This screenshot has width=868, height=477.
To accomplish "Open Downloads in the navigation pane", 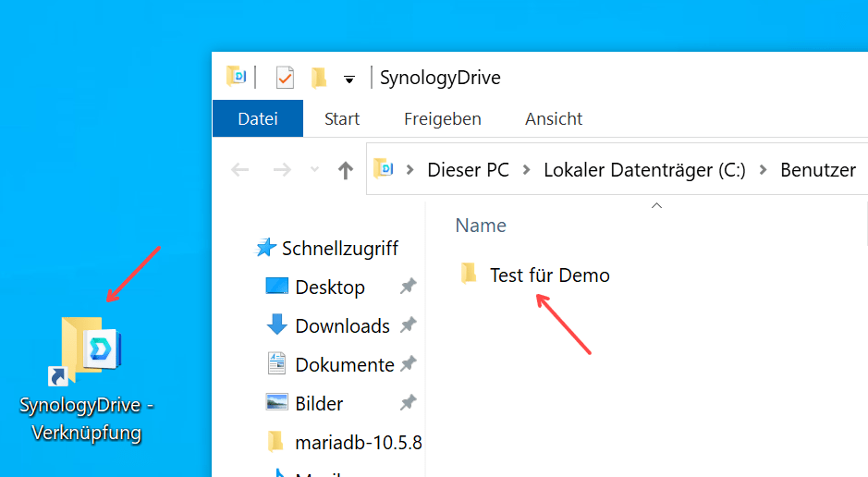I will pyautogui.click(x=342, y=325).
